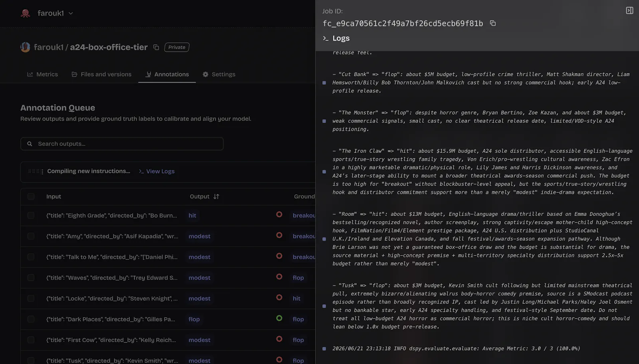The image size is (639, 364).
Task: Click the Talk to Me input cell
Action: tap(112, 257)
